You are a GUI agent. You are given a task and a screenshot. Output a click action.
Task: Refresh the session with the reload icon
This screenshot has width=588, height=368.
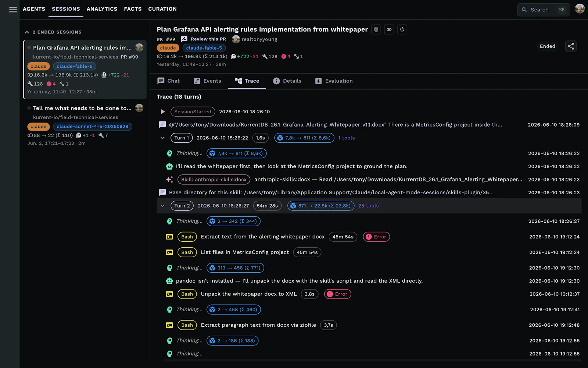click(402, 29)
